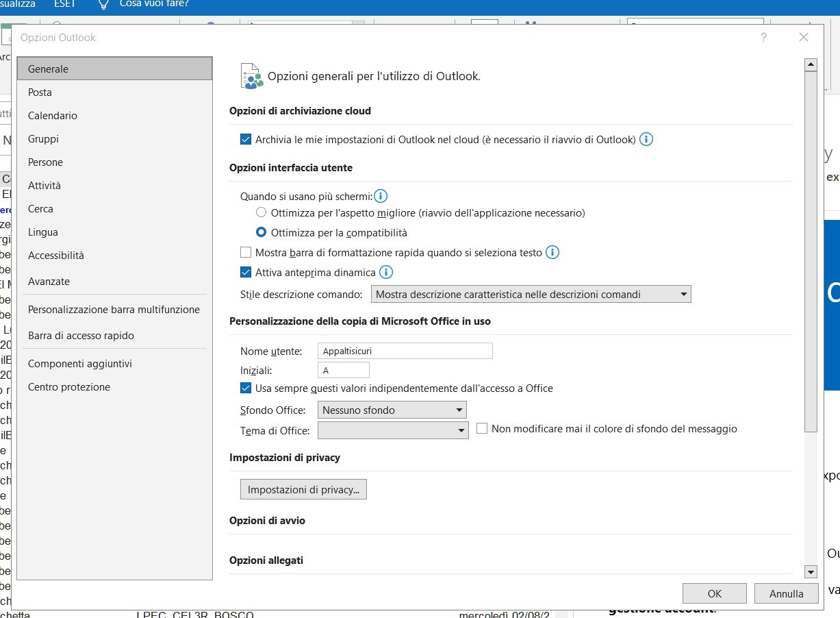The image size is (840, 618).
Task: Open Personalizzazione barra multifunzione category
Action: pos(115,310)
